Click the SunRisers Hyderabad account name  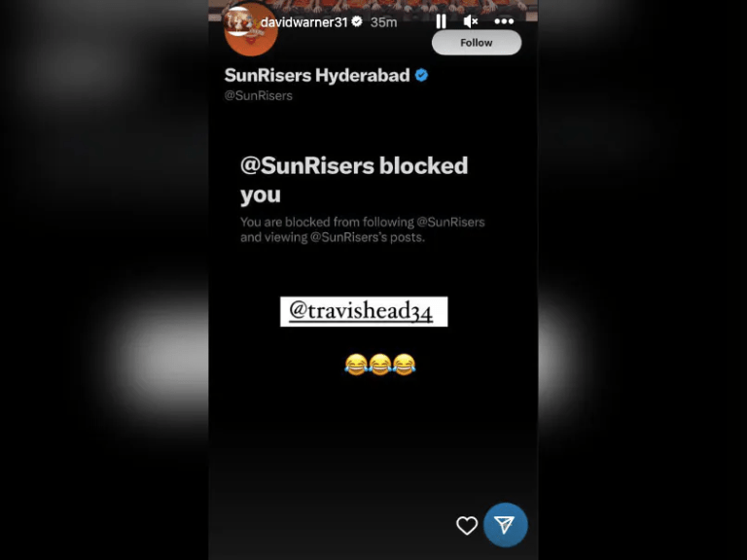pos(317,75)
